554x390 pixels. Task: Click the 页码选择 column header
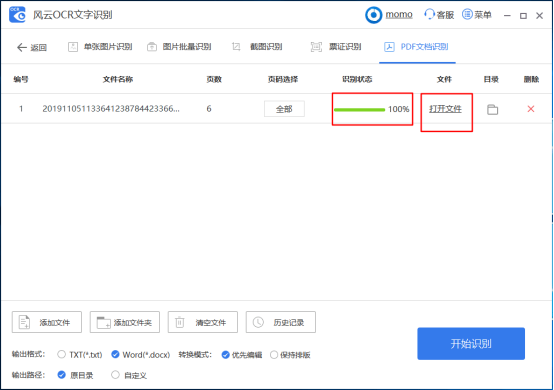point(283,79)
